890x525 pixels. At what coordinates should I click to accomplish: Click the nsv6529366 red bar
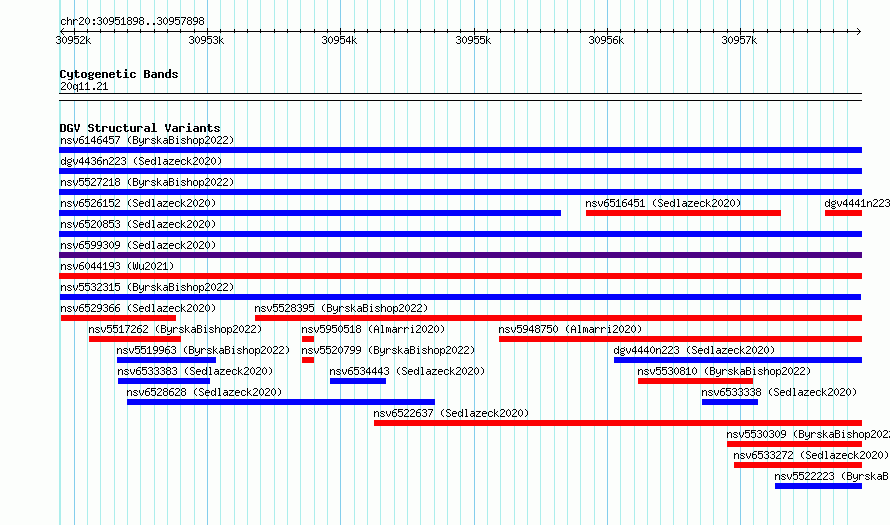tap(118, 318)
